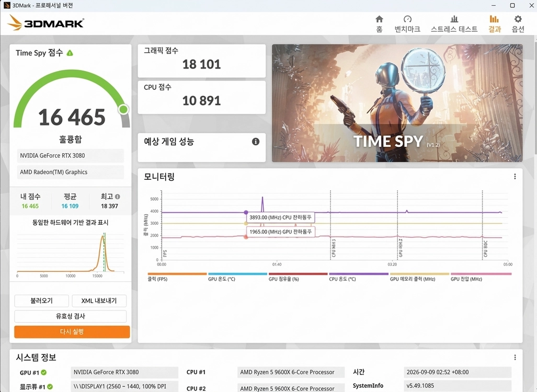
Task: Click the purple CPU clock spike in chart
Action: click(262, 204)
